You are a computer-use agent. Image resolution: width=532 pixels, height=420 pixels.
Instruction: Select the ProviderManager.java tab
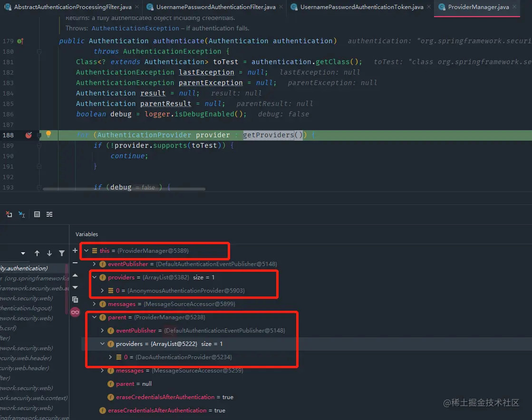point(477,7)
